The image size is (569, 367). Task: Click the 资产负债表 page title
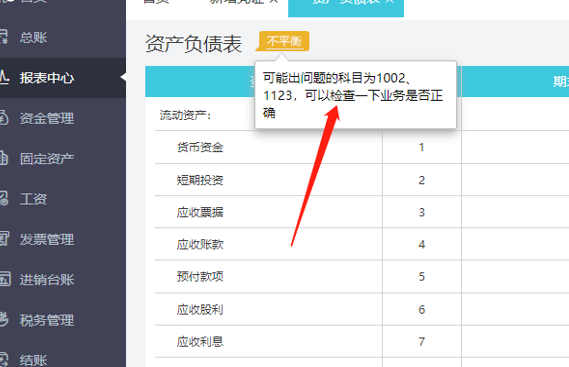pyautogui.click(x=193, y=44)
